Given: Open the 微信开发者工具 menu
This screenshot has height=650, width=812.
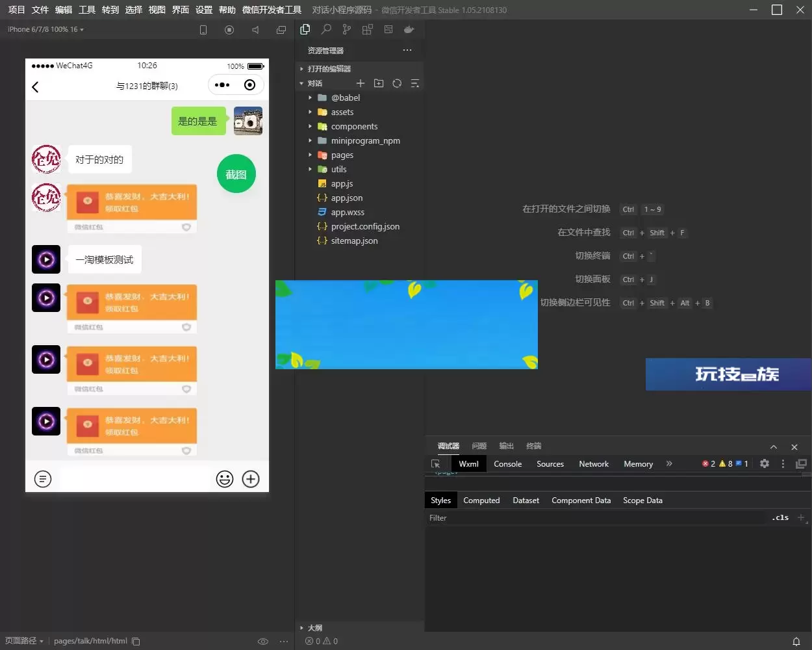Looking at the screenshot, I should click(x=272, y=10).
